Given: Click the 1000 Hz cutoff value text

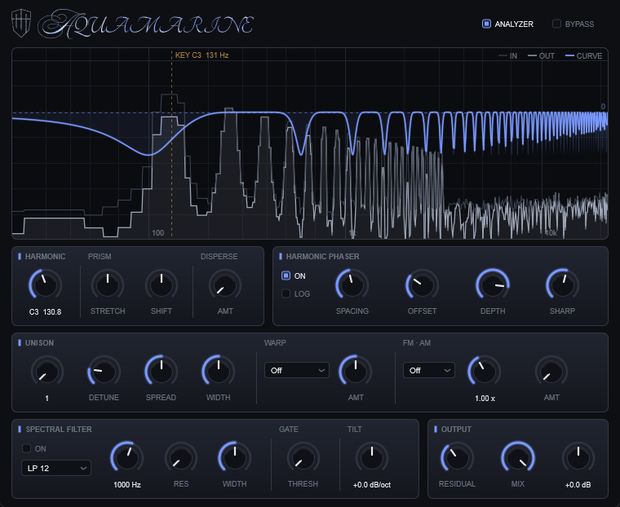Looking at the screenshot, I should pyautogui.click(x=127, y=485).
